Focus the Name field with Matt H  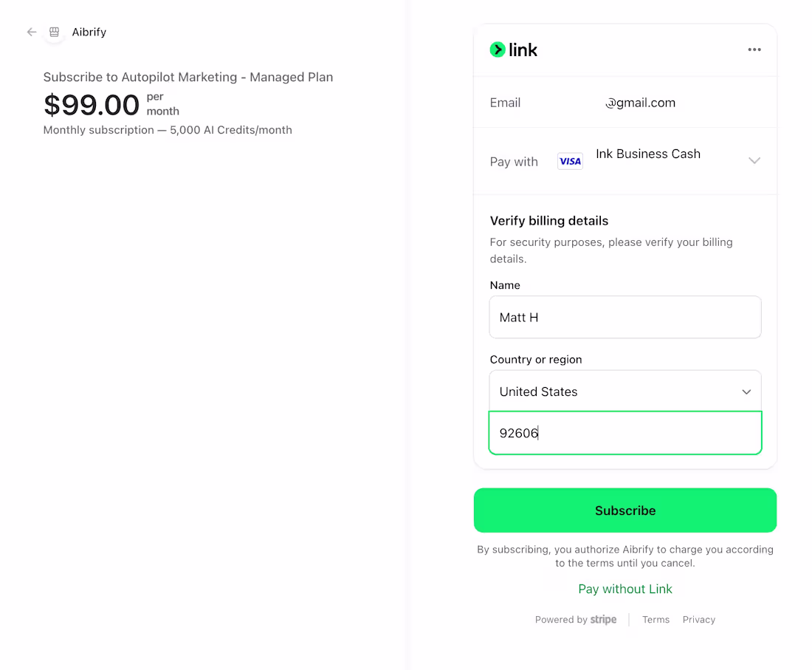(625, 317)
